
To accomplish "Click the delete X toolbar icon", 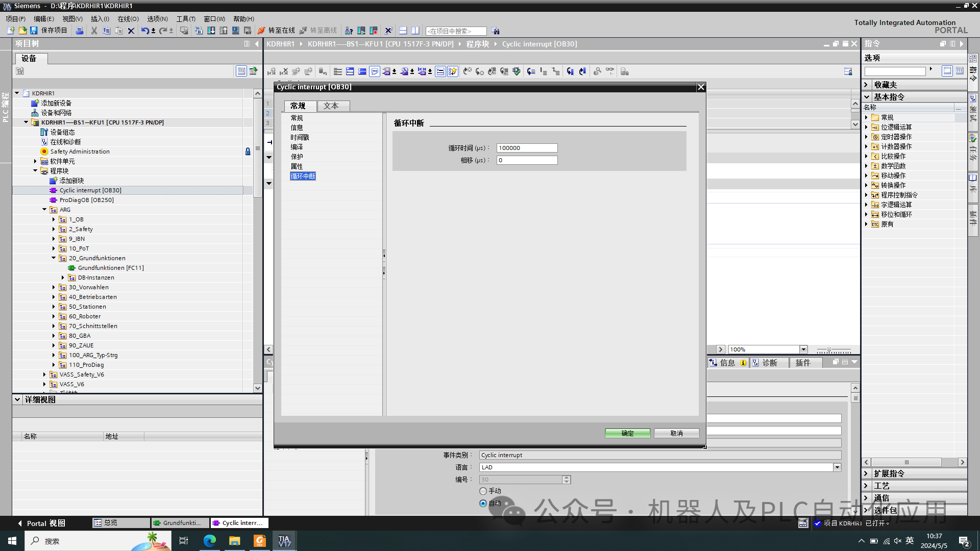I will tap(131, 31).
